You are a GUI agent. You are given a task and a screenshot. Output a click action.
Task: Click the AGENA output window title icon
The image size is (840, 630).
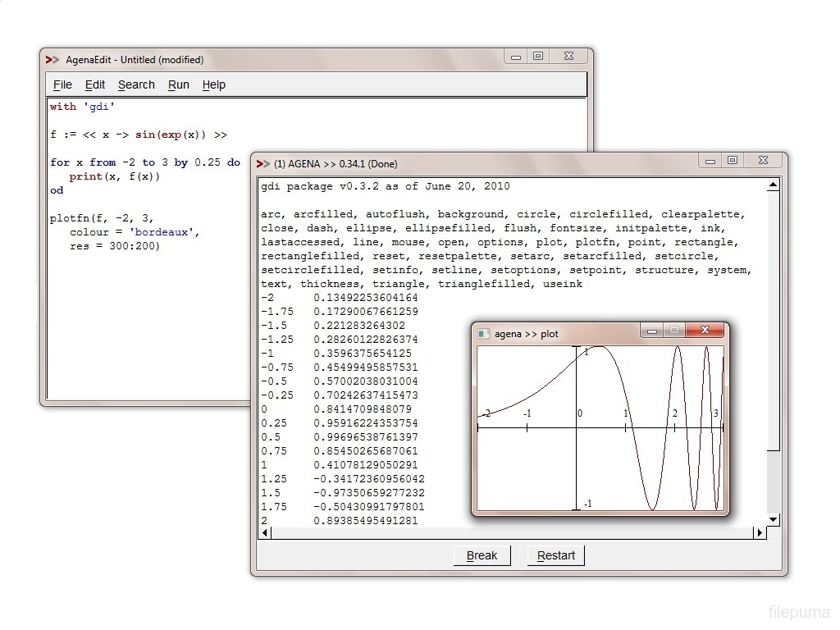pos(262,163)
